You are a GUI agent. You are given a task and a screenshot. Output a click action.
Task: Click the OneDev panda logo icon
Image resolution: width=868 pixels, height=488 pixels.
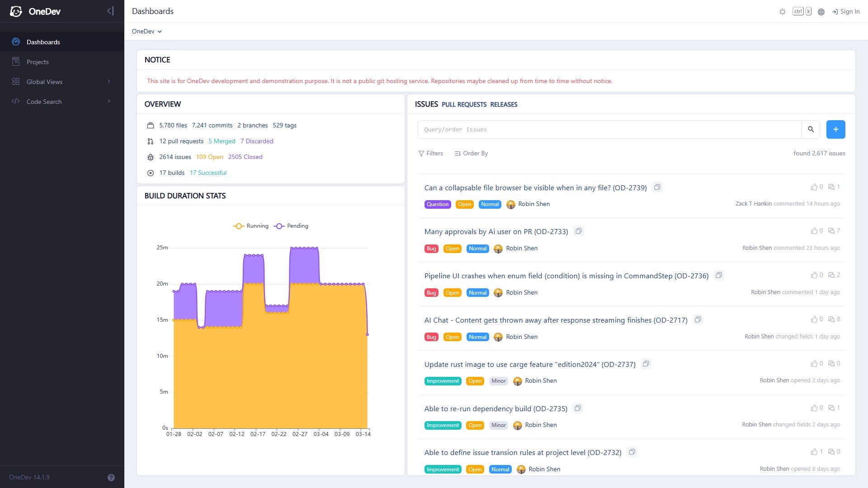[x=16, y=11]
